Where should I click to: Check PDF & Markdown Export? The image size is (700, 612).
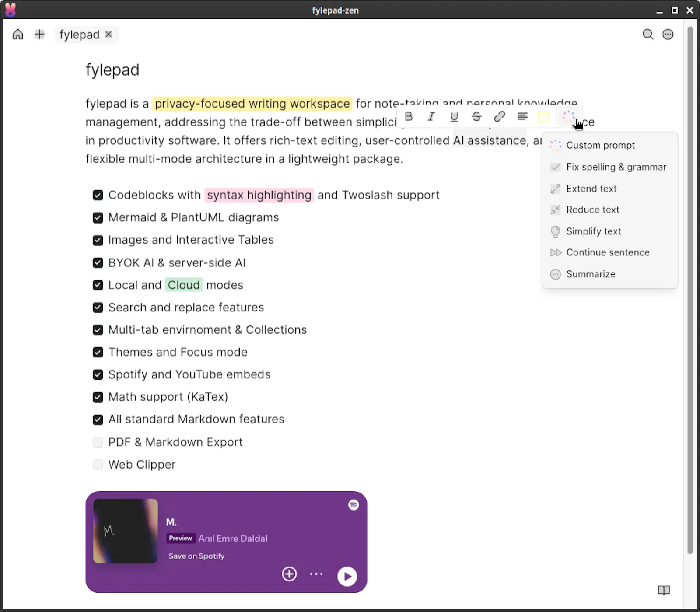coord(98,442)
